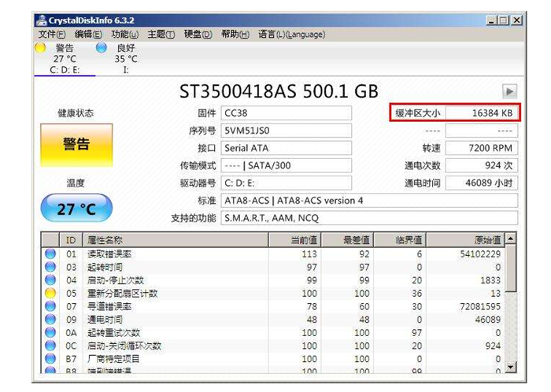Click the blue status icon for attribute 04
The width and height of the screenshot is (551, 392).
(50, 280)
